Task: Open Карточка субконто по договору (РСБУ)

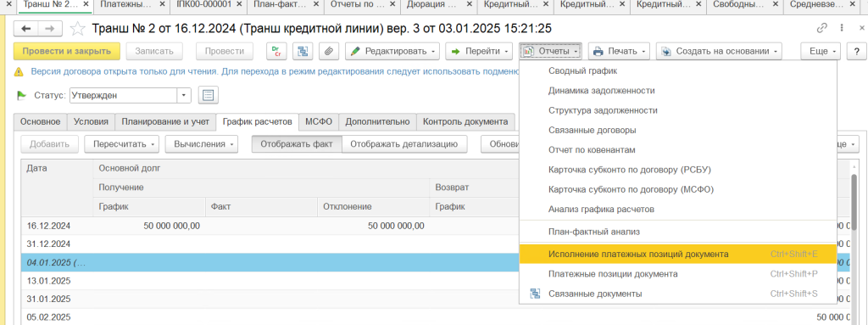Action: pyautogui.click(x=677, y=170)
